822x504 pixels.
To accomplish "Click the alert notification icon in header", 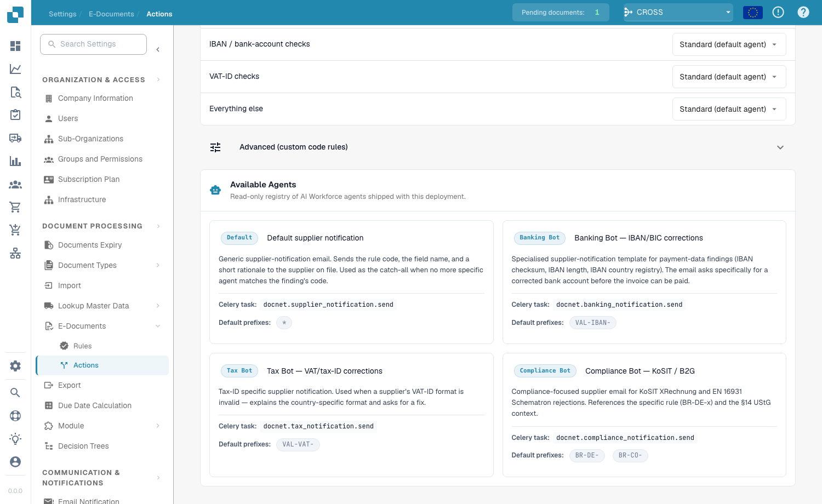I will click(778, 12).
